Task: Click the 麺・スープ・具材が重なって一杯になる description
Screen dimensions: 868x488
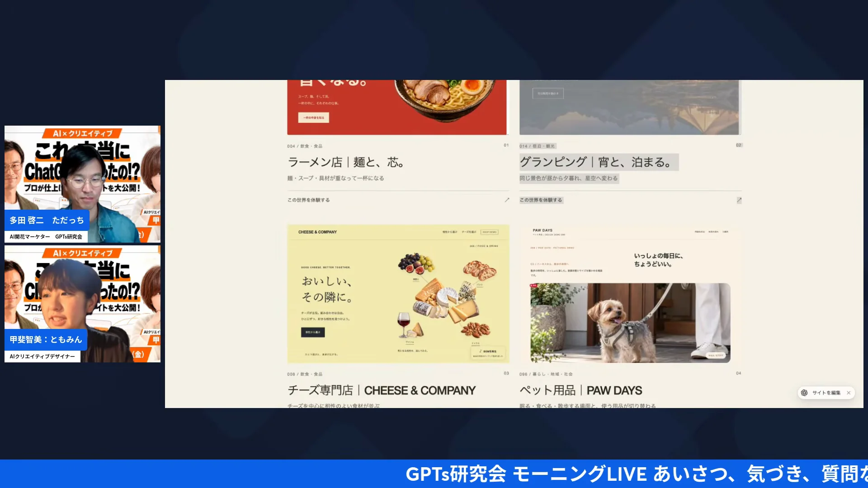Action: 335,178
